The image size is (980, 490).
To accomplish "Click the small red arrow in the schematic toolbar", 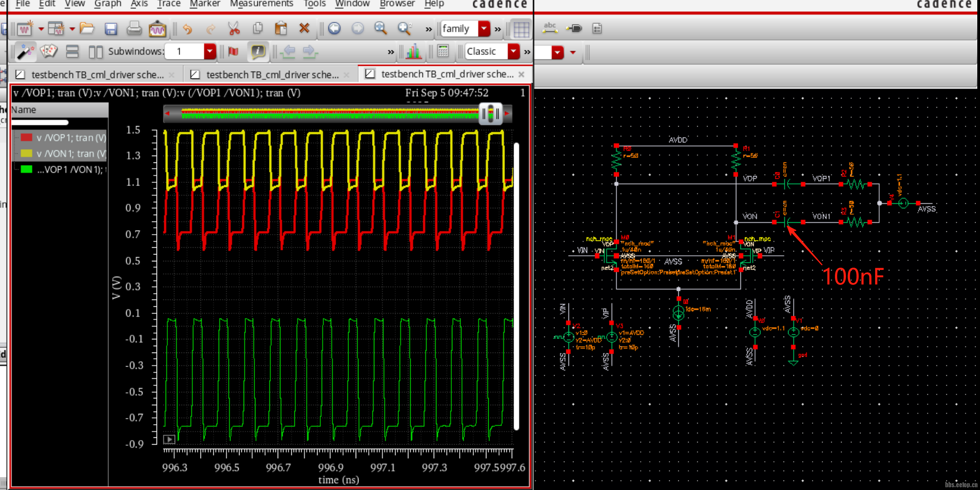I will coord(573,52).
